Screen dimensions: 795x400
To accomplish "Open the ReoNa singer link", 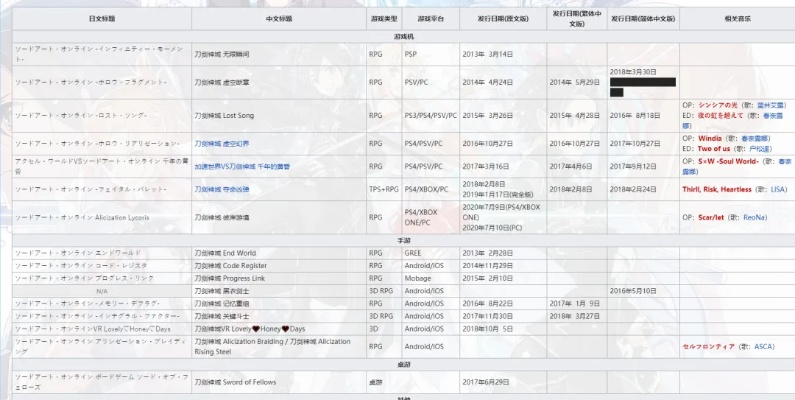I will 755,217.
